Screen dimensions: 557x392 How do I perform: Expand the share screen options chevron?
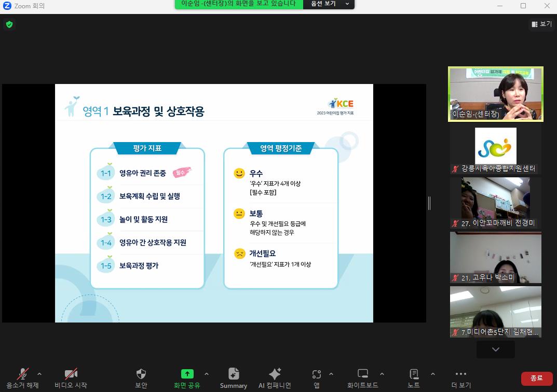coord(207,374)
